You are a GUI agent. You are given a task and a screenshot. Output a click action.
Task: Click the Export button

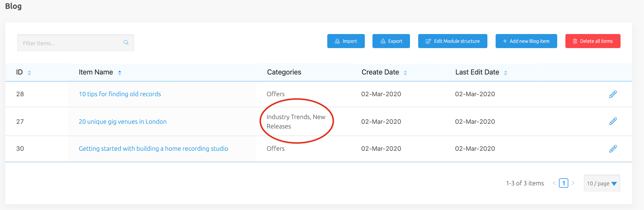coord(391,41)
